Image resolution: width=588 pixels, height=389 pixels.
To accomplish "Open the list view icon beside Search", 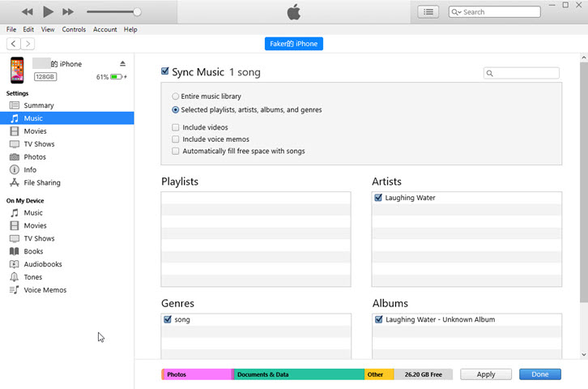I will (x=428, y=12).
